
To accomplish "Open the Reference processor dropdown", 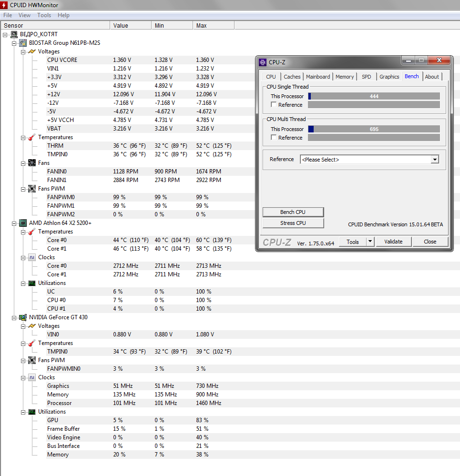I will (434, 160).
